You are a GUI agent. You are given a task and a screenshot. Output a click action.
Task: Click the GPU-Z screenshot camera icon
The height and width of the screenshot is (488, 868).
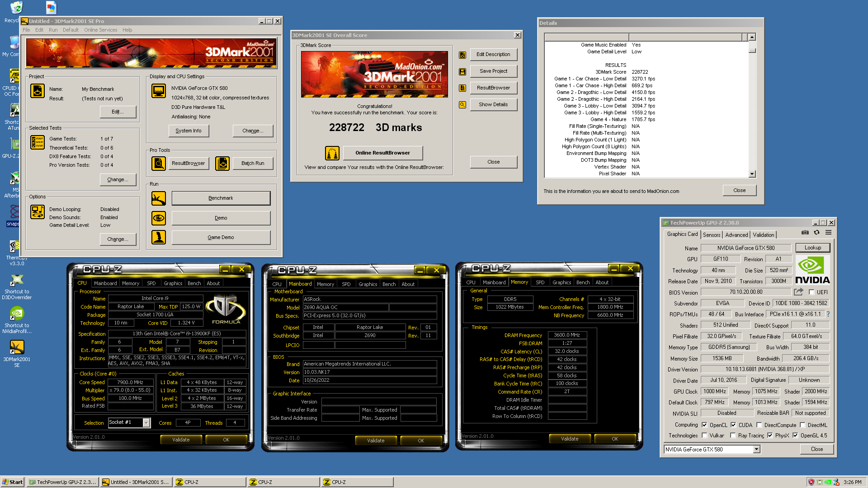pyautogui.click(x=805, y=233)
